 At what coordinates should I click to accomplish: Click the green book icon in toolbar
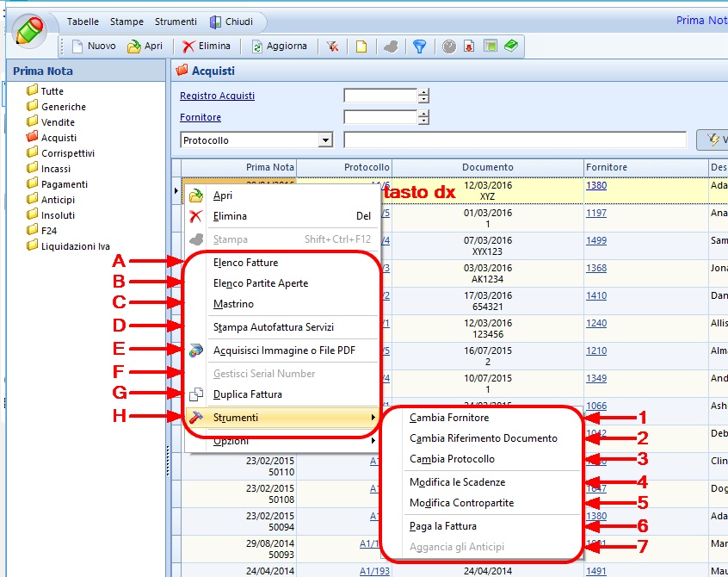[x=511, y=47]
